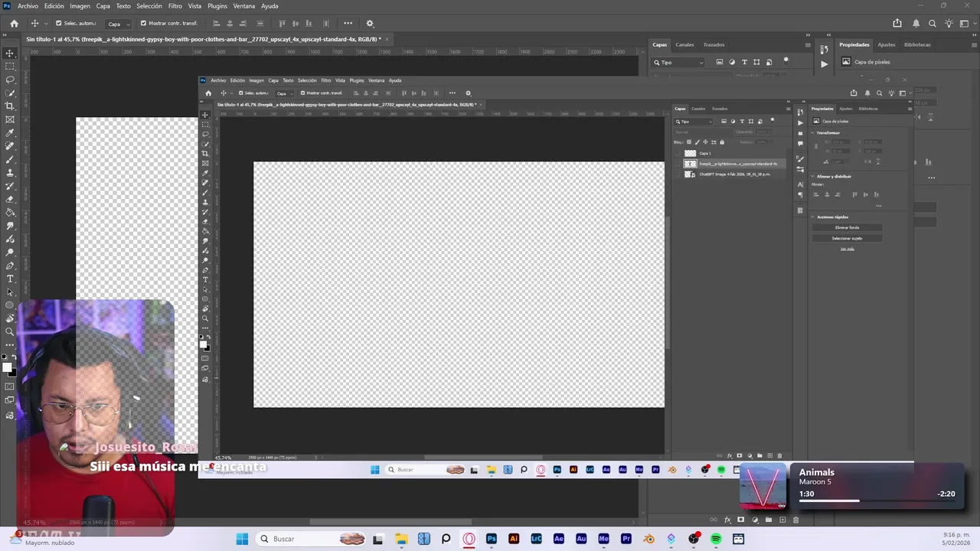The width and height of the screenshot is (980, 551).
Task: Click the share icon at top right
Action: click(897, 24)
